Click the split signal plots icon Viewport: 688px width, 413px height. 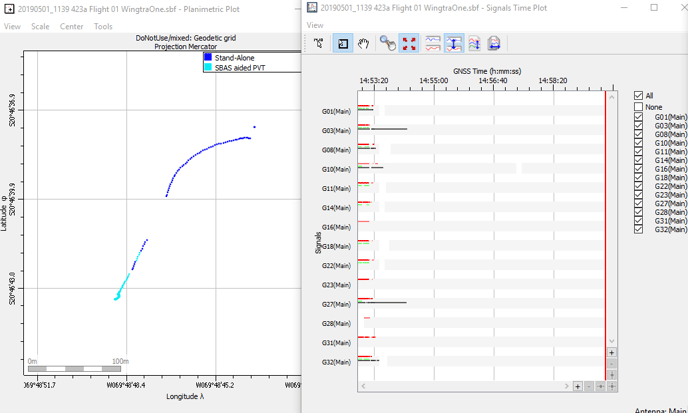coord(432,43)
